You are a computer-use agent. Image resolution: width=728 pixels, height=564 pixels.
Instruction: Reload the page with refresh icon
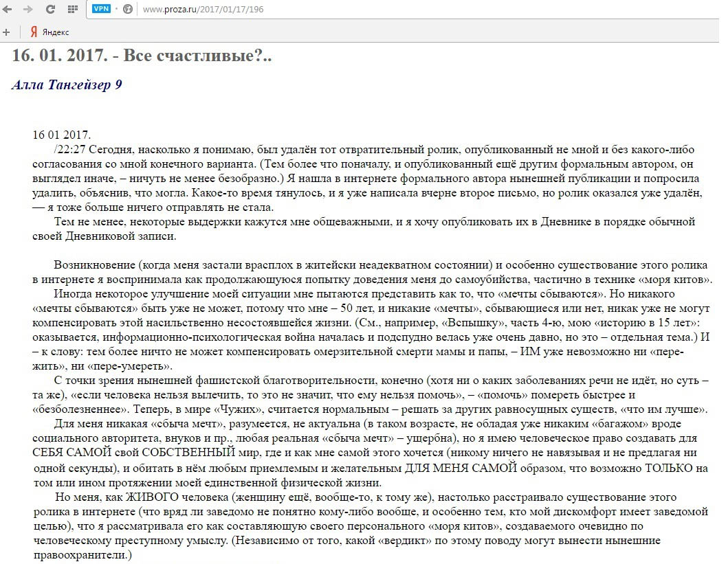coord(49,10)
